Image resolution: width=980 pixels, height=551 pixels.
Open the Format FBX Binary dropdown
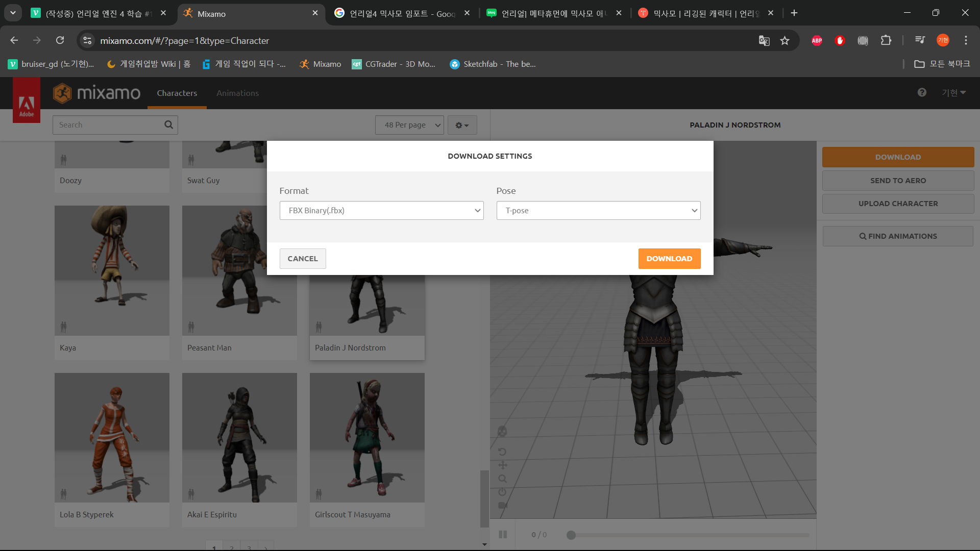tap(381, 210)
